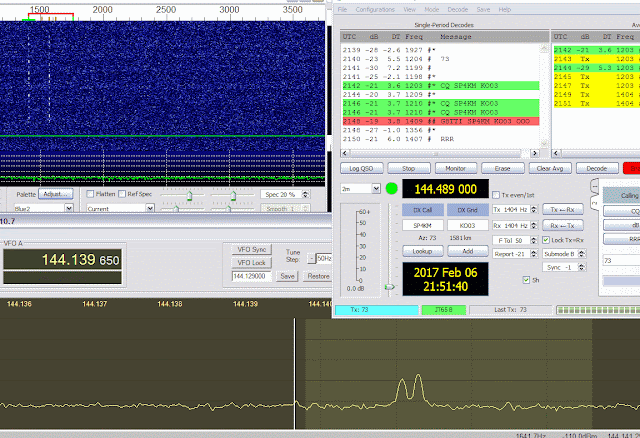The height and width of the screenshot is (438, 640).
Task: Open the View menu
Action: pos(409,9)
